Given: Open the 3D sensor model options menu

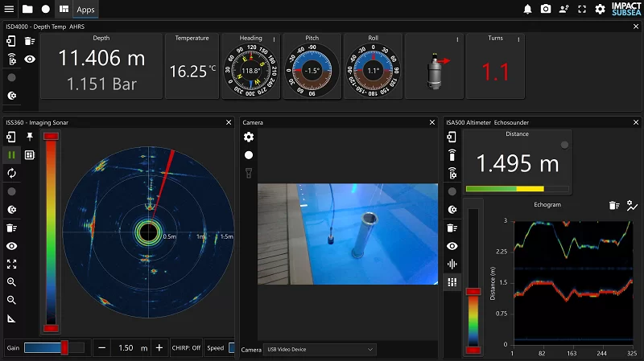Looking at the screenshot, I should pyautogui.click(x=457, y=39).
